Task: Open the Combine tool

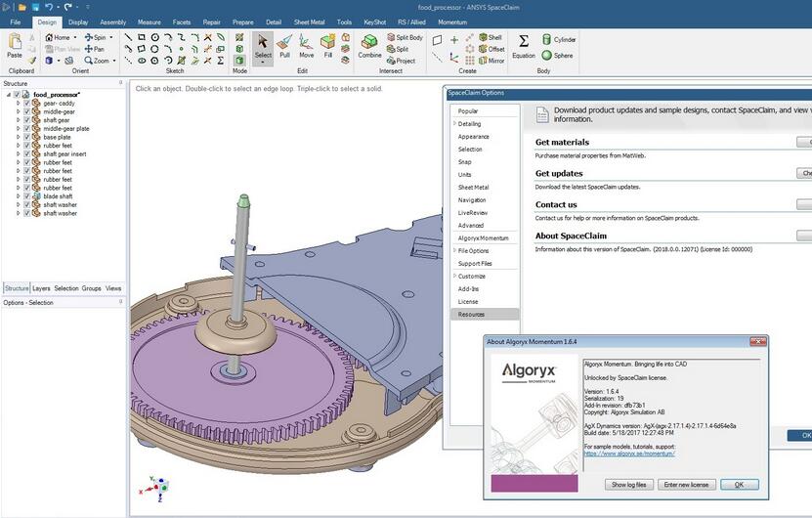Action: (369, 46)
